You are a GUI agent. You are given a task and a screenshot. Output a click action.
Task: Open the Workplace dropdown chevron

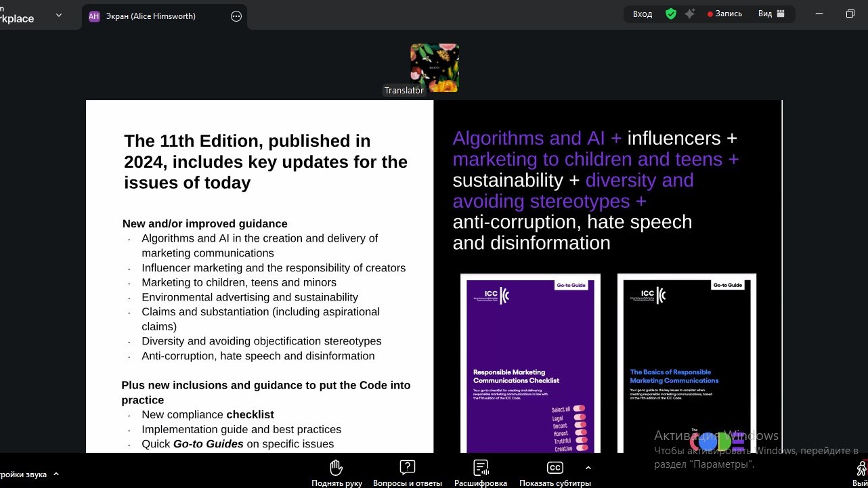(59, 15)
